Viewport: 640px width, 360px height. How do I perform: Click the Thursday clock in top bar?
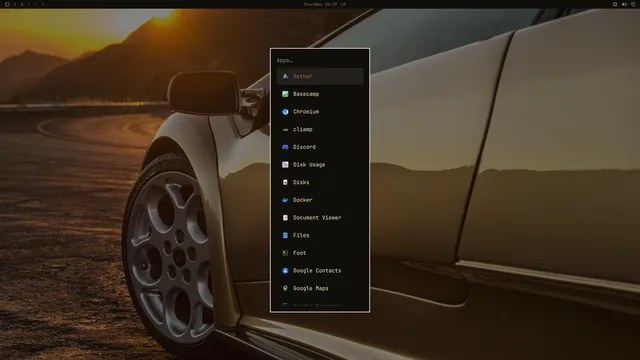point(320,4)
